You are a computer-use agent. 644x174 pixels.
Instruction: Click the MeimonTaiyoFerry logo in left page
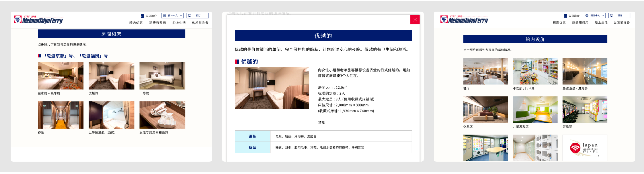pyautogui.click(x=38, y=20)
